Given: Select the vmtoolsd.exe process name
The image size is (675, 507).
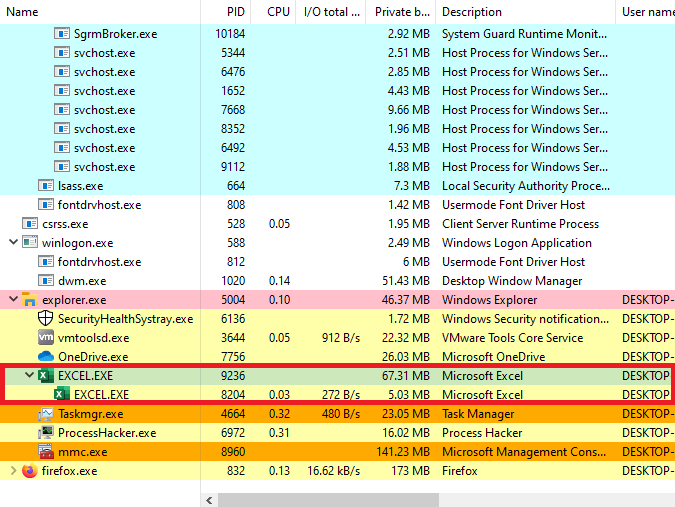Looking at the screenshot, I should [93, 337].
